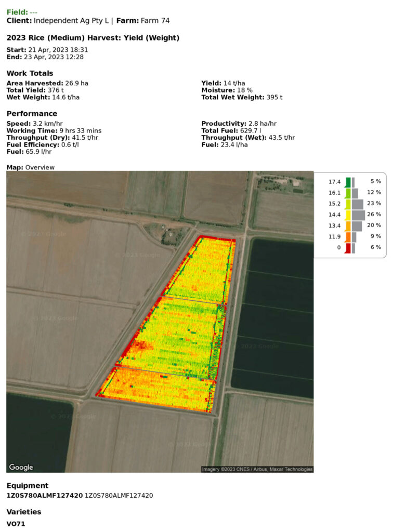The image size is (393, 532).
Task: Click the 20 % histogram bar
Action: tap(357, 226)
